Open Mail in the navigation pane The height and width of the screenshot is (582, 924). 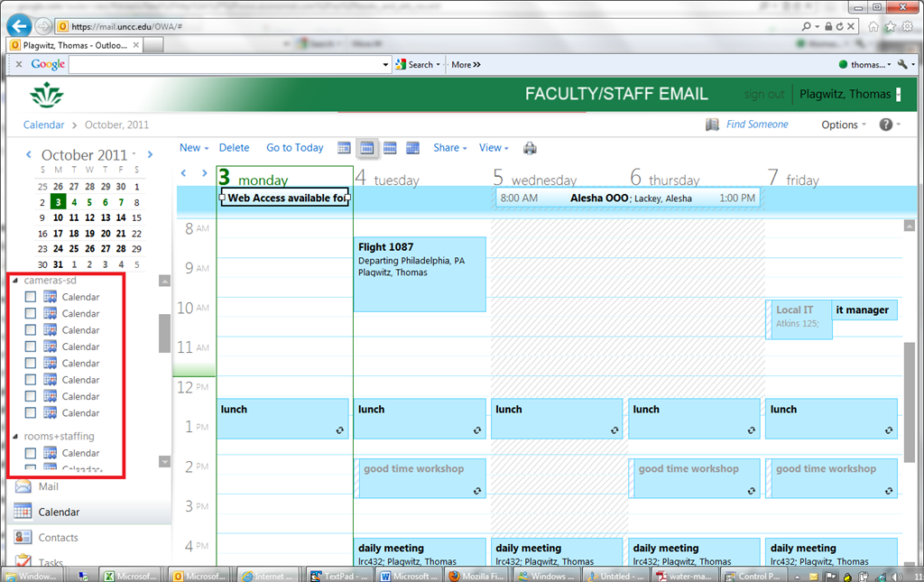(48, 486)
